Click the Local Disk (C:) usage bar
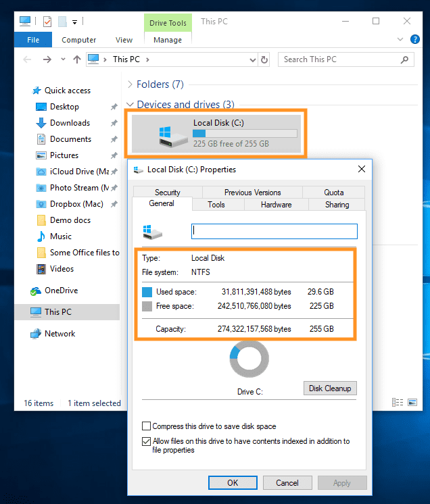 pos(245,133)
